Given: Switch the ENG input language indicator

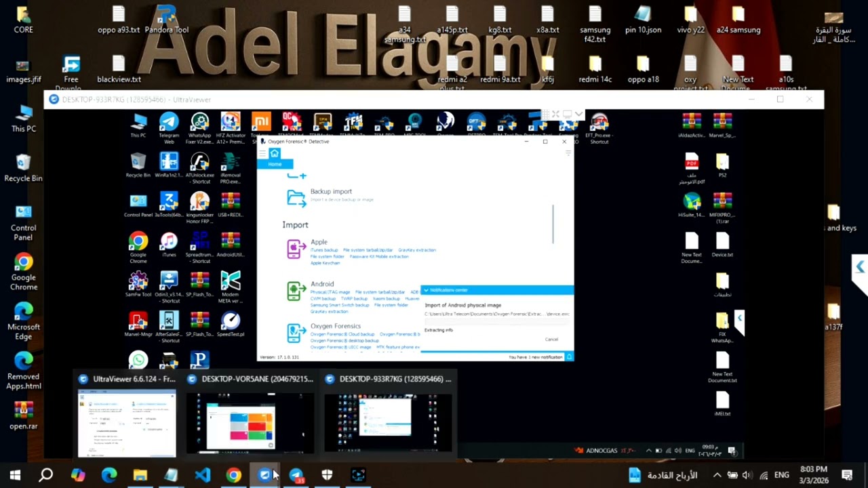Looking at the screenshot, I should [x=781, y=475].
